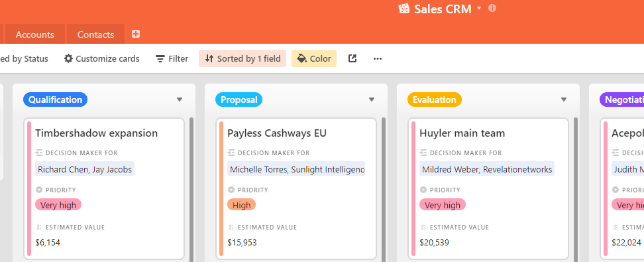644x262 pixels.
Task: Click Very high priority tag on Timbershadow
Action: pos(58,205)
